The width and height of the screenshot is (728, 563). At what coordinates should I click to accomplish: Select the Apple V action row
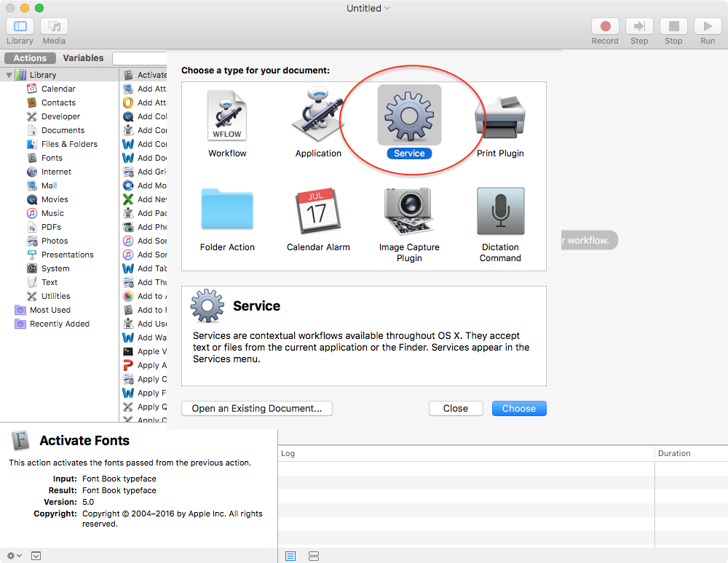144,351
